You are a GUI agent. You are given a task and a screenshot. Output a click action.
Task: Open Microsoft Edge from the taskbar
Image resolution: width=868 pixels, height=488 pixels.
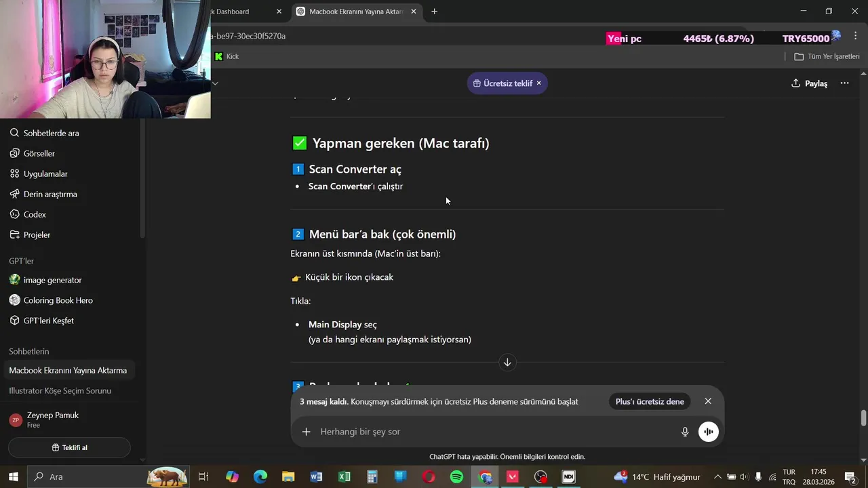point(260,477)
